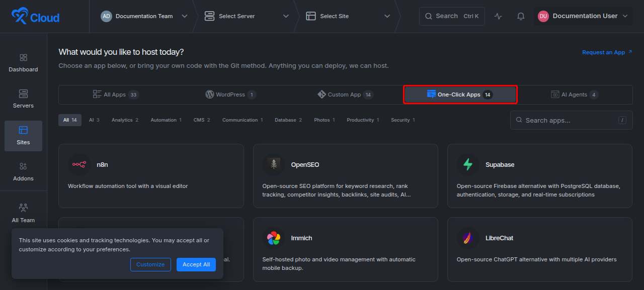Open the Request an App link
The width and height of the screenshot is (644, 290).
607,52
